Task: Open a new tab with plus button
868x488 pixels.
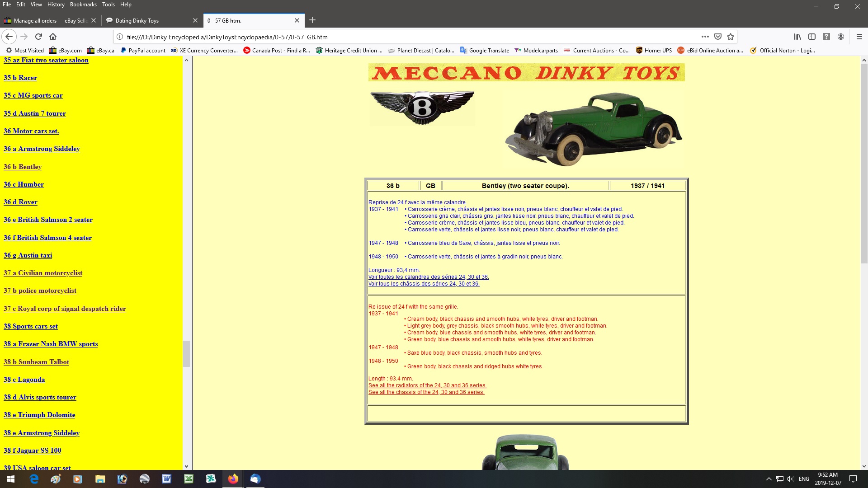Action: point(312,20)
